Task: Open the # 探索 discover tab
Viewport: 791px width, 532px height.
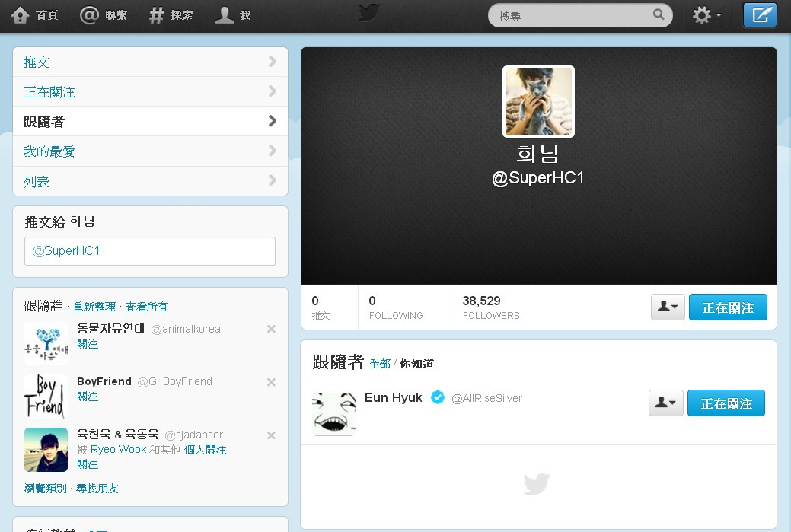Action: coord(171,15)
